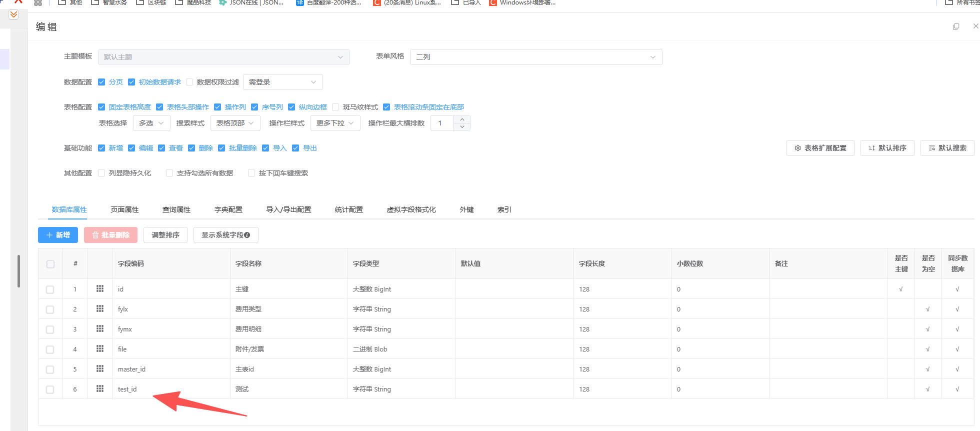
Task: Tick the 列显隐持久化 checkbox
Action: [101, 173]
